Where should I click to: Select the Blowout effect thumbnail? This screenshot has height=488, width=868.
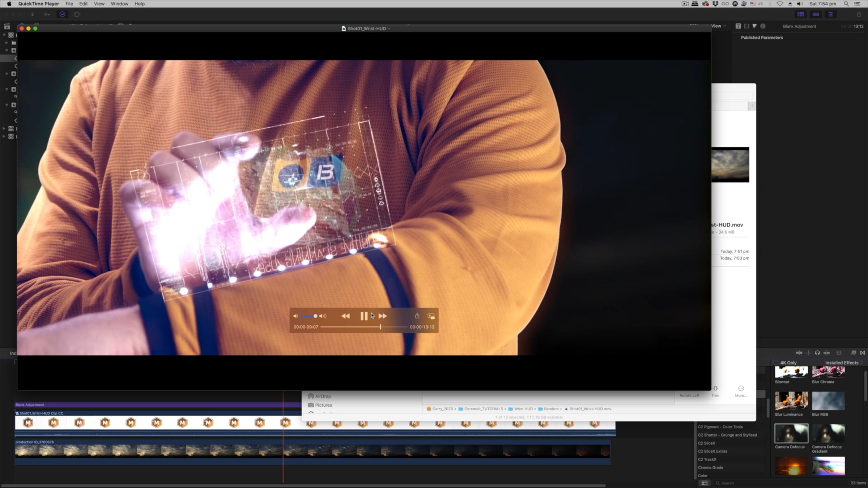point(791,372)
